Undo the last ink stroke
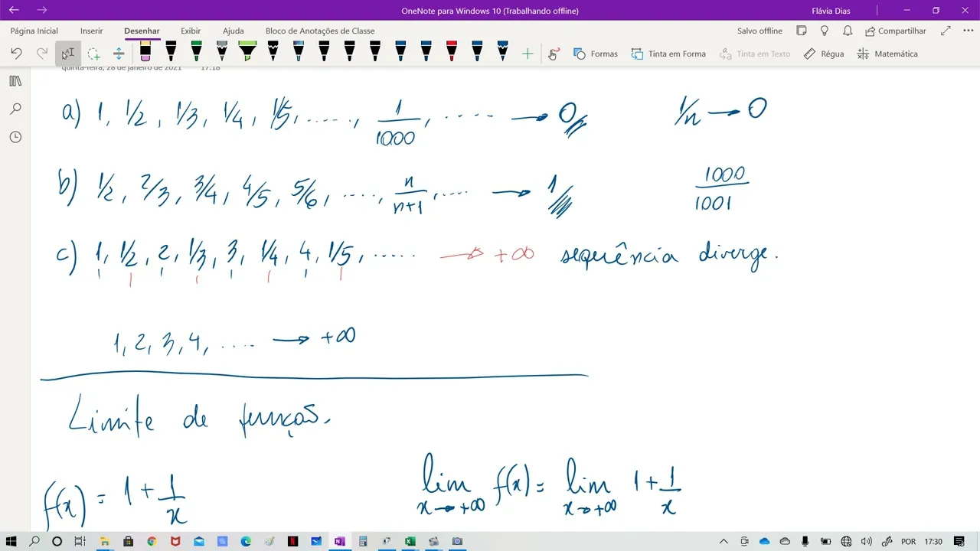 16,54
